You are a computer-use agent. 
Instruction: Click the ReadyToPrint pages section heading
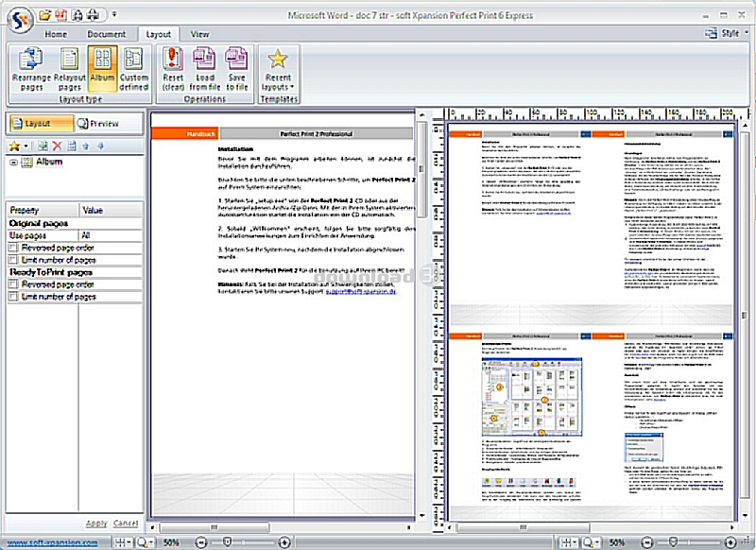coord(51,272)
